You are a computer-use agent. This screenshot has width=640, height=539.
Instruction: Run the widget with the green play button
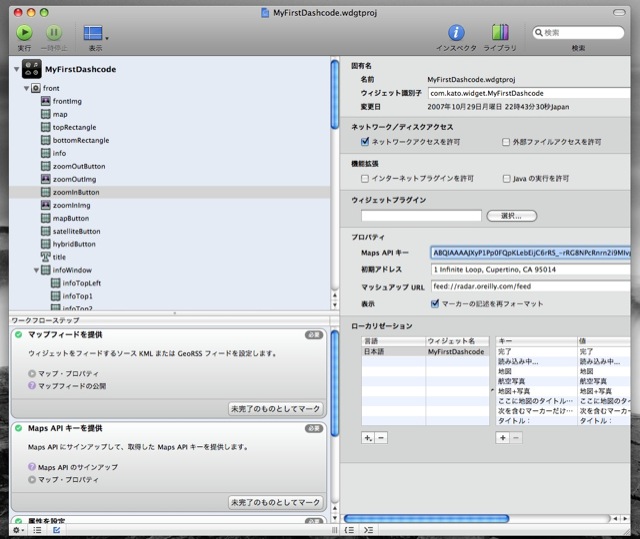[x=24, y=33]
